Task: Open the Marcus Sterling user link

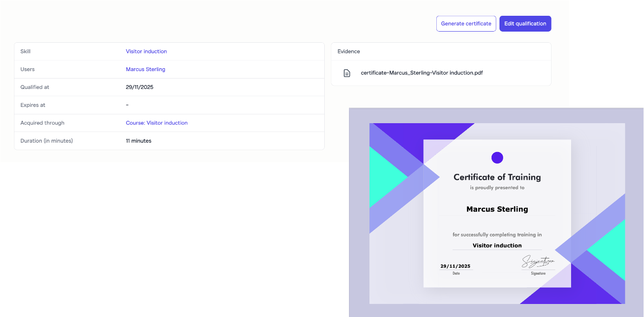Action: pos(145,69)
